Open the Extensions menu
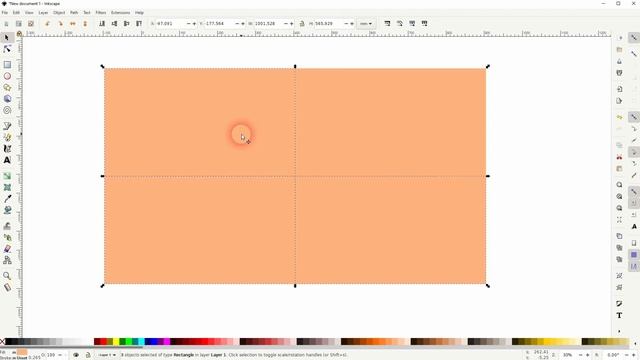This screenshot has width=640, height=360. click(x=120, y=13)
